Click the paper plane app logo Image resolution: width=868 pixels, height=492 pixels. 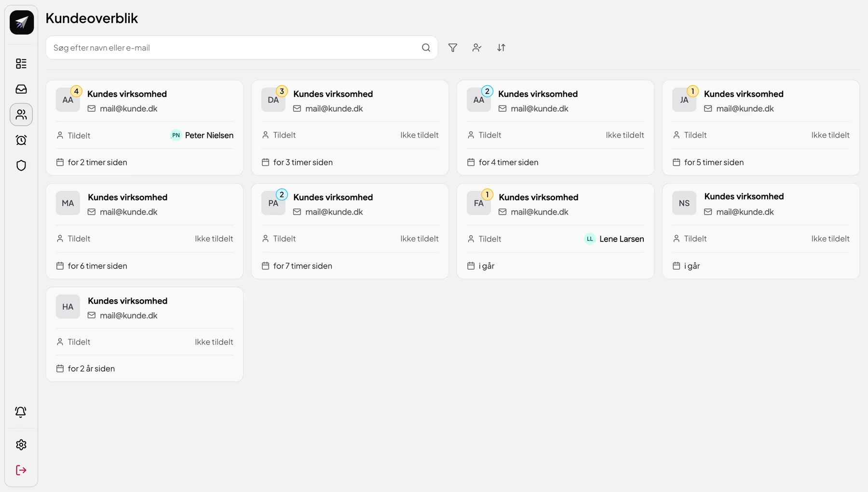[x=22, y=22]
